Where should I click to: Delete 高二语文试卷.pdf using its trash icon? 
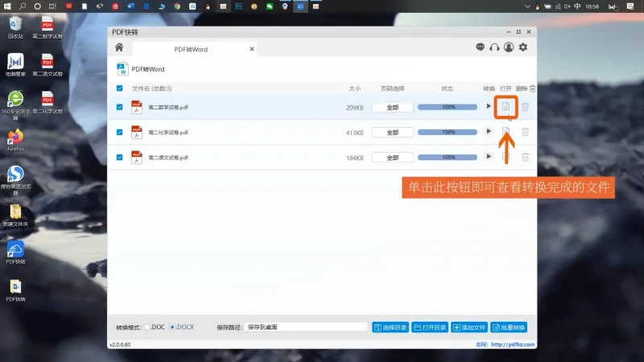click(526, 157)
